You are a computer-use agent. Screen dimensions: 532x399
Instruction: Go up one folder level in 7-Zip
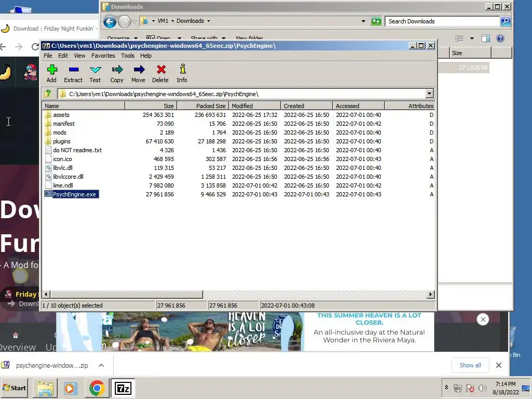(48, 94)
